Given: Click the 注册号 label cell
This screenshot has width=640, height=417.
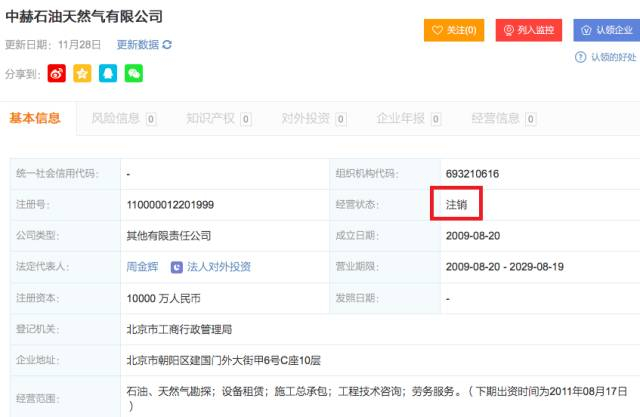Looking at the screenshot, I should 65,205.
